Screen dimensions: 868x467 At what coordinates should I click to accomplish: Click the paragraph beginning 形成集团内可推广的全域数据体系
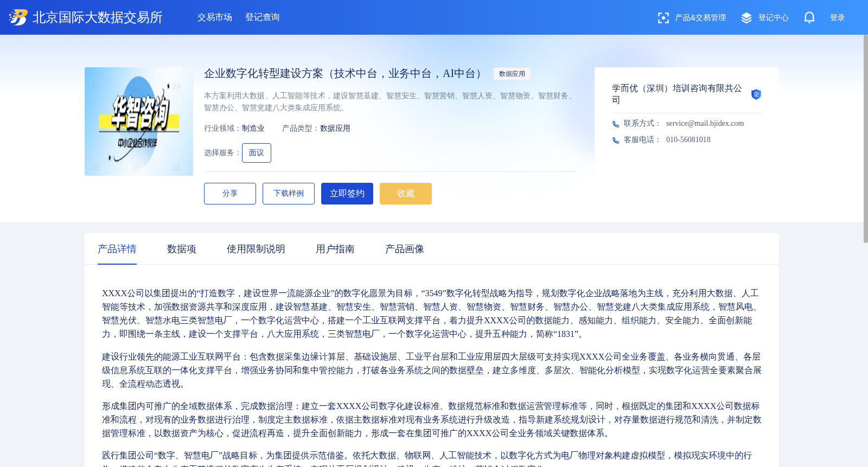(x=432, y=420)
